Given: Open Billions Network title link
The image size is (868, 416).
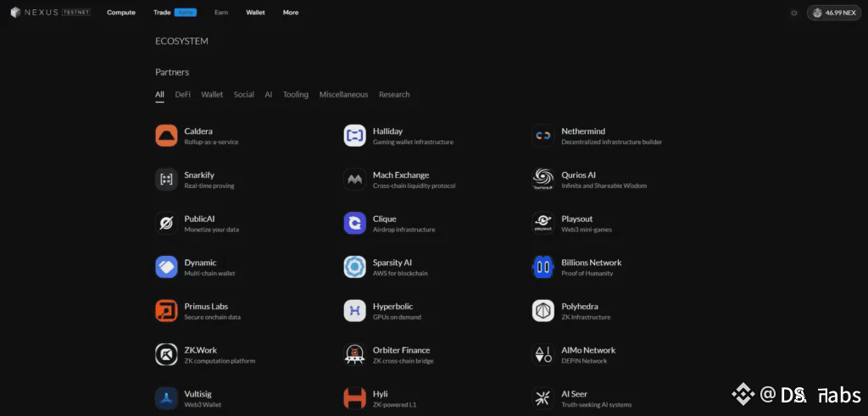Looking at the screenshot, I should click(591, 262).
